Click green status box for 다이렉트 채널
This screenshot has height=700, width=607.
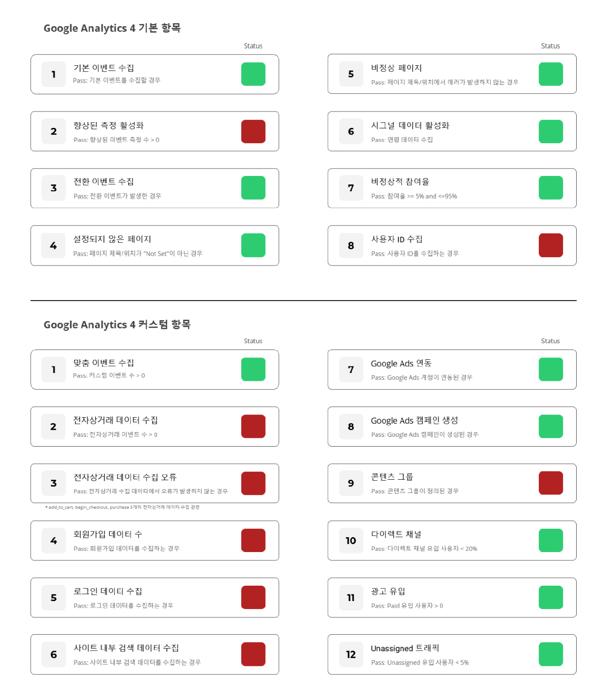pos(551,540)
